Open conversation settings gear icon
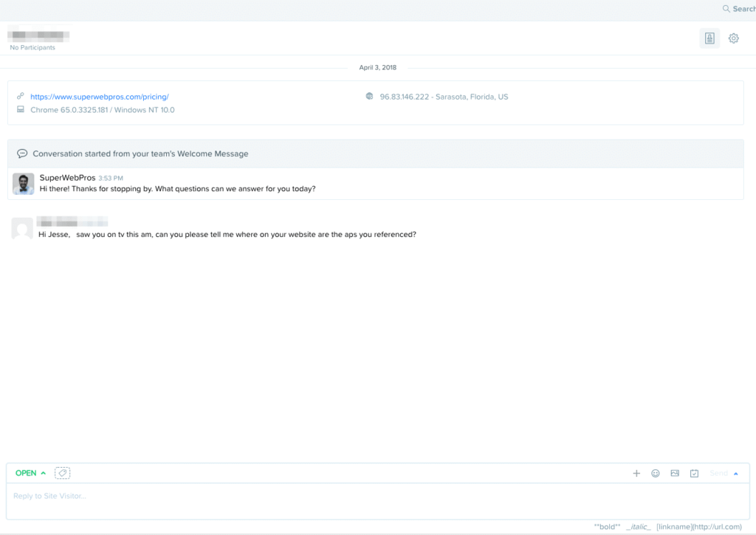Image resolution: width=756 pixels, height=535 pixels. [734, 38]
